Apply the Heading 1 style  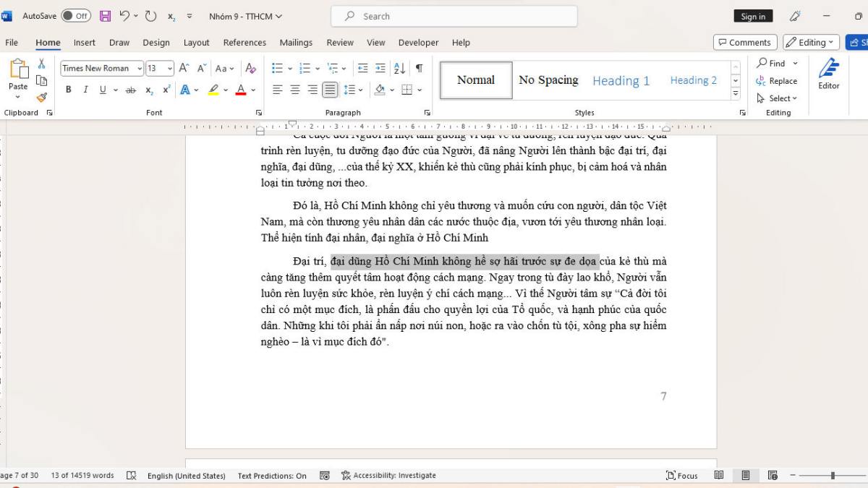tap(621, 80)
